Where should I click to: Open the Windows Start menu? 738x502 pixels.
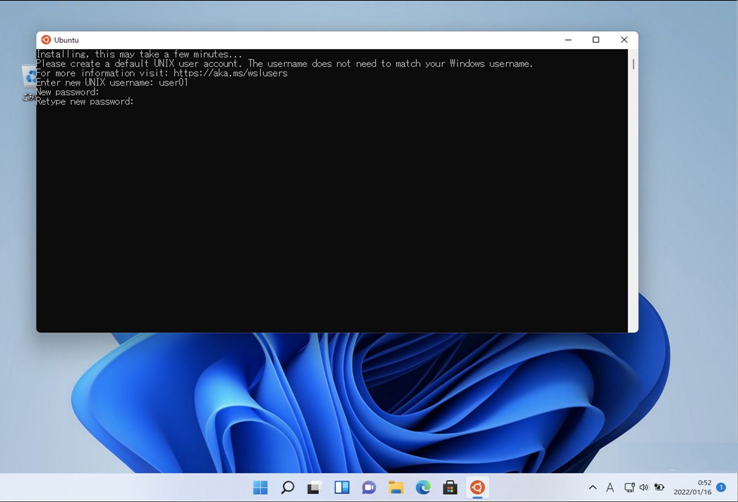pyautogui.click(x=260, y=487)
